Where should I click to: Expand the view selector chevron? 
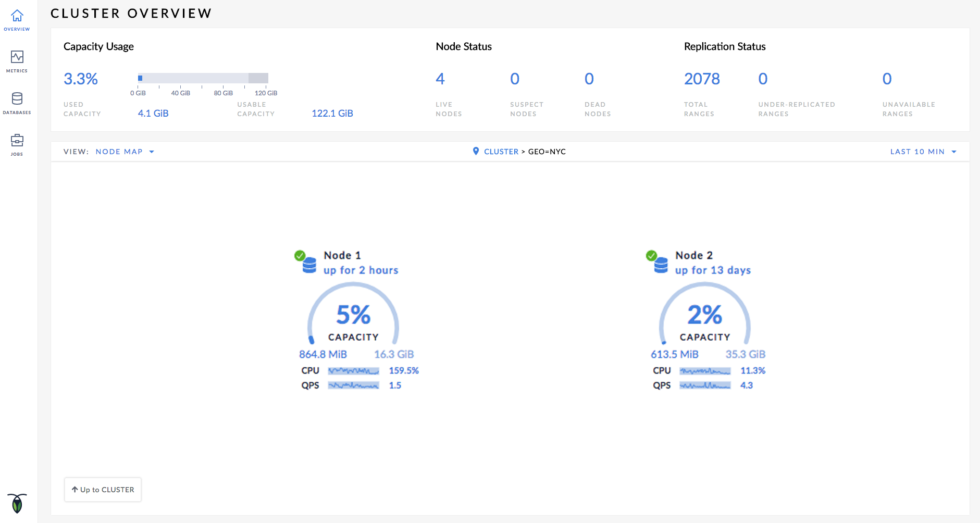152,152
